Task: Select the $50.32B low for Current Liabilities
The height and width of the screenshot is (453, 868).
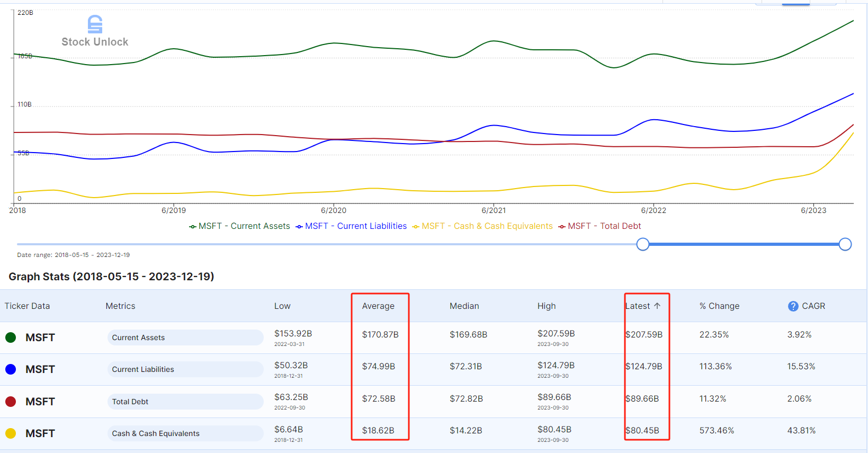Action: point(291,366)
